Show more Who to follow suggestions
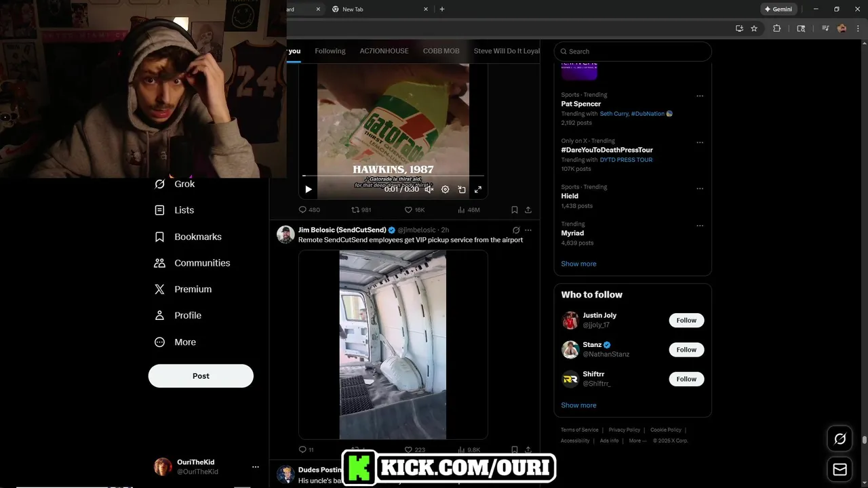Image resolution: width=868 pixels, height=488 pixels. click(578, 405)
